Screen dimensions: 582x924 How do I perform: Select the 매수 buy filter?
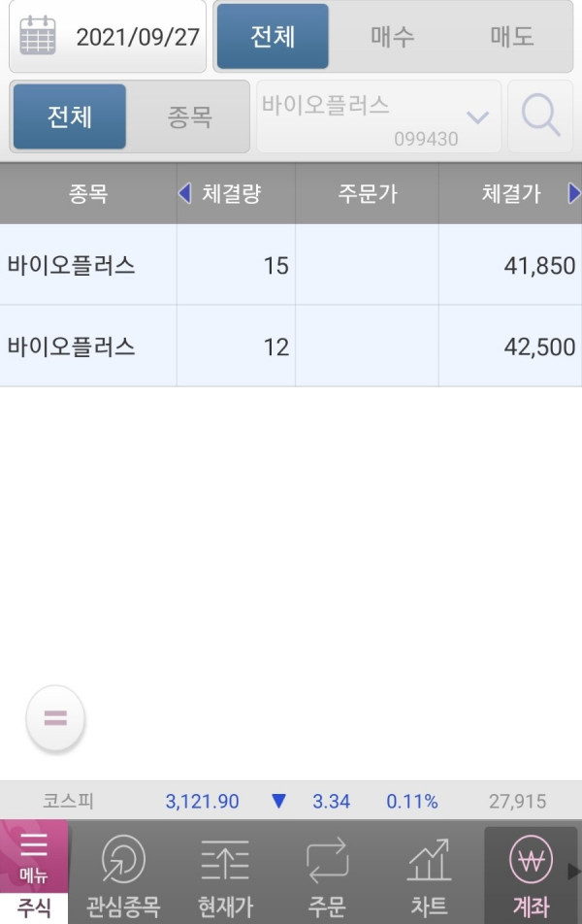click(x=392, y=37)
